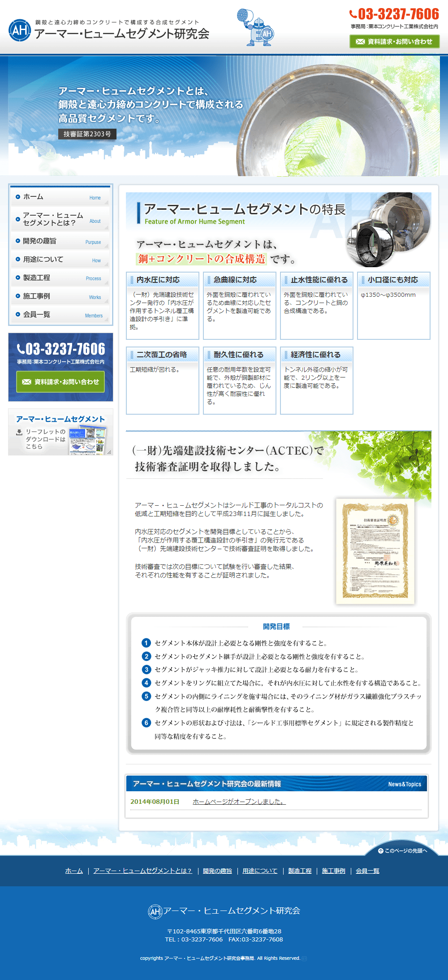Select 用途について in sidebar menu
The width and height of the screenshot is (448, 980).
[x=60, y=260]
